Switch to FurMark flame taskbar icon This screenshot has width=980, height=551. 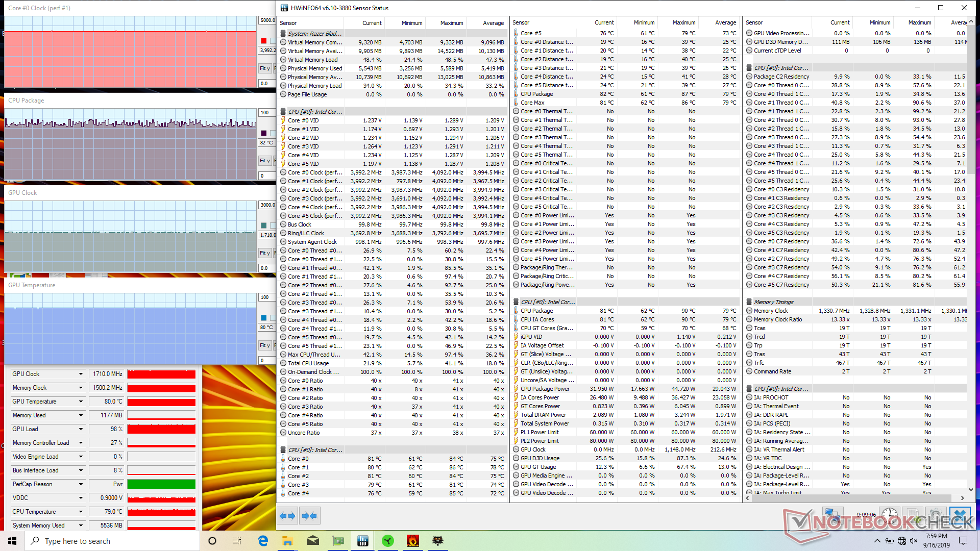[x=413, y=541]
